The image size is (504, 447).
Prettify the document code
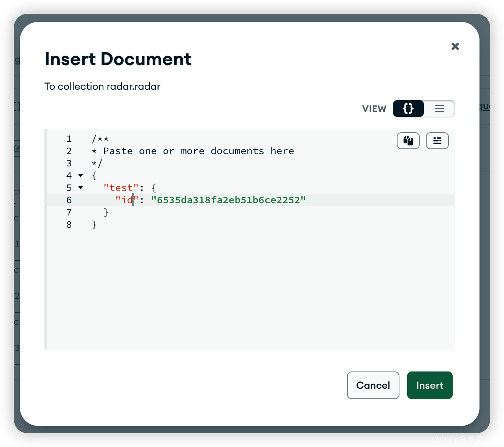(x=437, y=141)
